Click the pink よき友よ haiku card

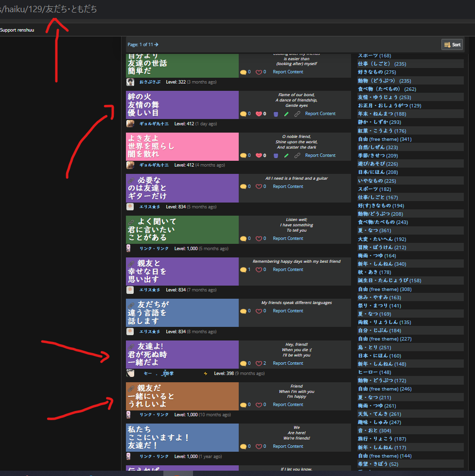[182, 146]
